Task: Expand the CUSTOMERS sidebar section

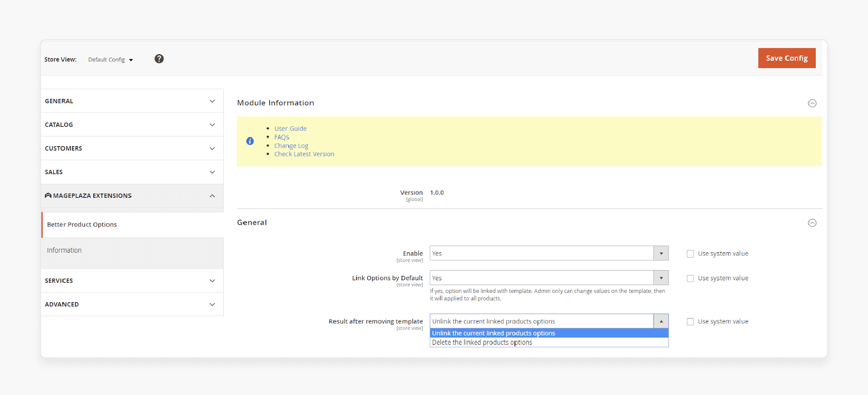Action: click(x=132, y=148)
